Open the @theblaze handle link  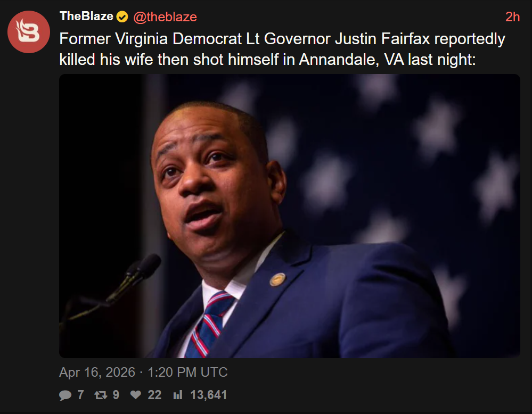pyautogui.click(x=165, y=17)
